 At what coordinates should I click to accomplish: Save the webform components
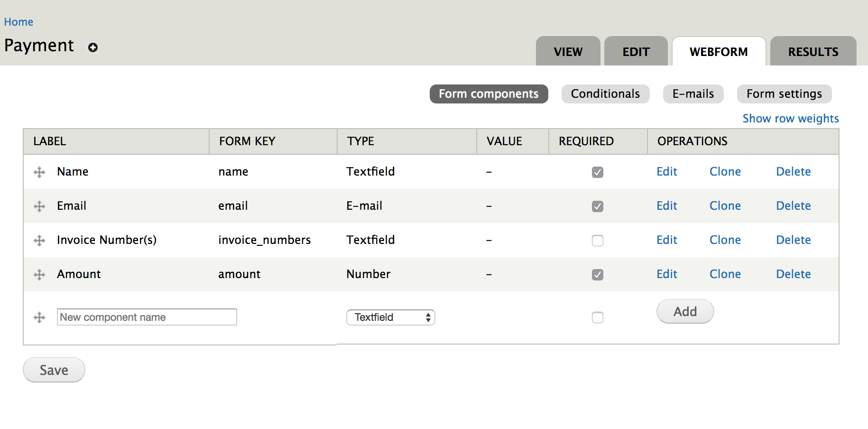coord(54,370)
